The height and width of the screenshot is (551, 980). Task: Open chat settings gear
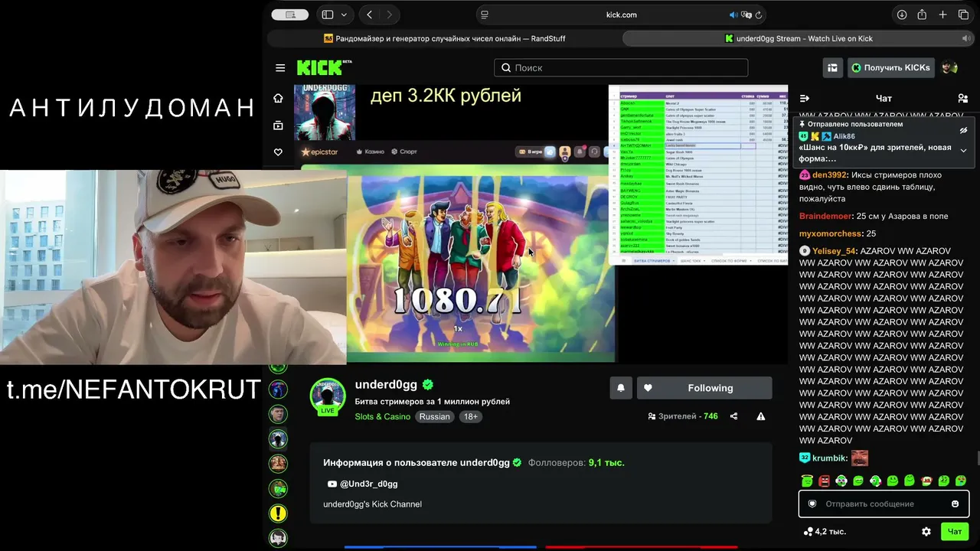coord(926,531)
